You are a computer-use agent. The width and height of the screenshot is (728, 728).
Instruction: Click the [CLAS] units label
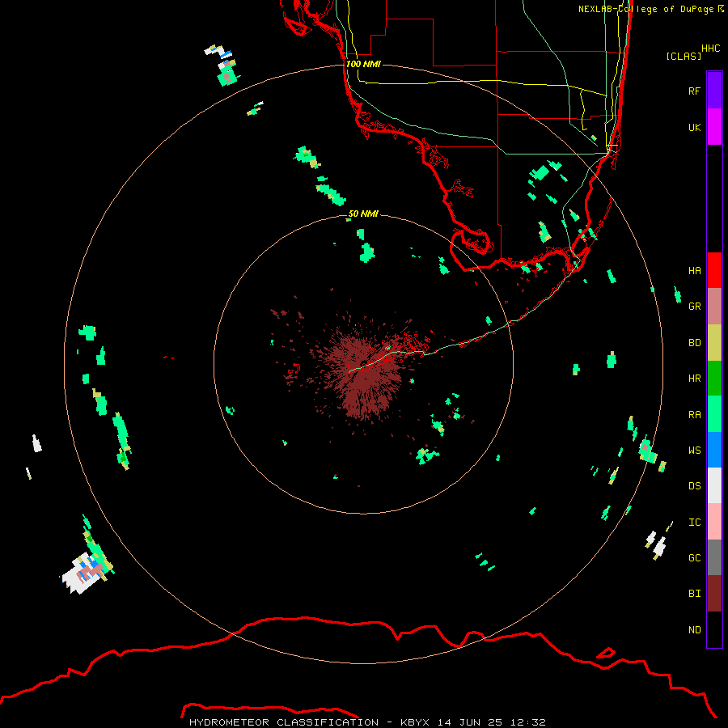coord(684,56)
